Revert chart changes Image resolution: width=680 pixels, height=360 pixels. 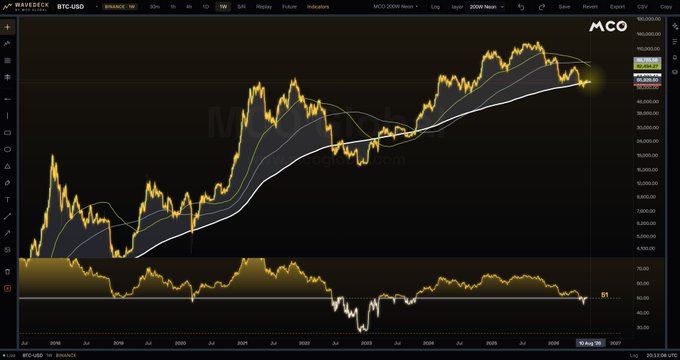click(x=590, y=7)
